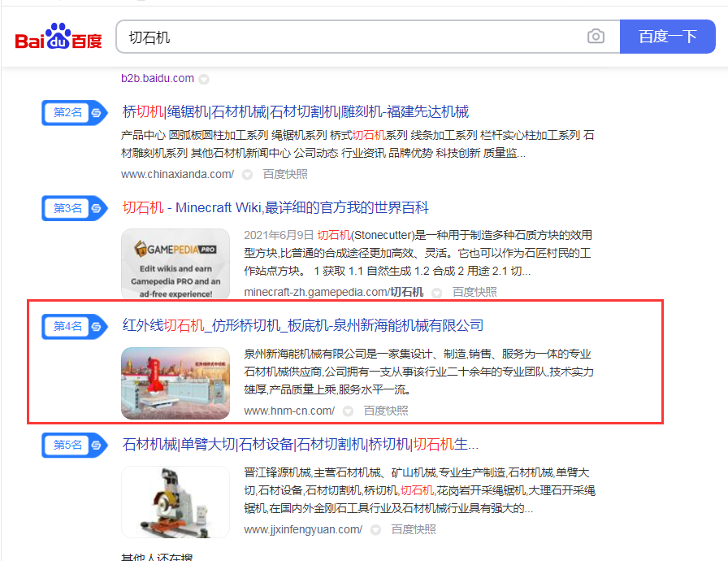Expand the arrow beside minecraft-zh.gamepedia.com URL
Screen dimensions: 728x561
436,293
